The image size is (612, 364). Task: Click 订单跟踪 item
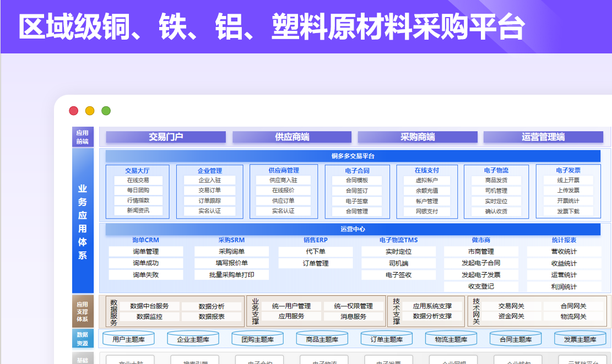click(209, 201)
